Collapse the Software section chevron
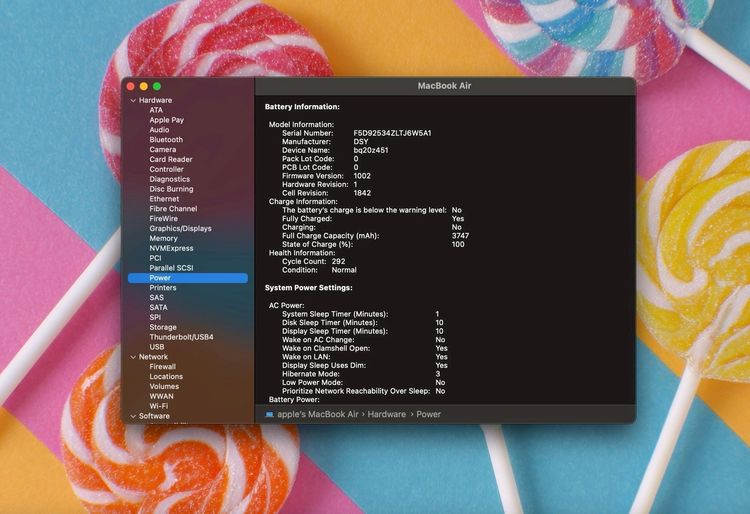750x514 pixels. coord(133,416)
